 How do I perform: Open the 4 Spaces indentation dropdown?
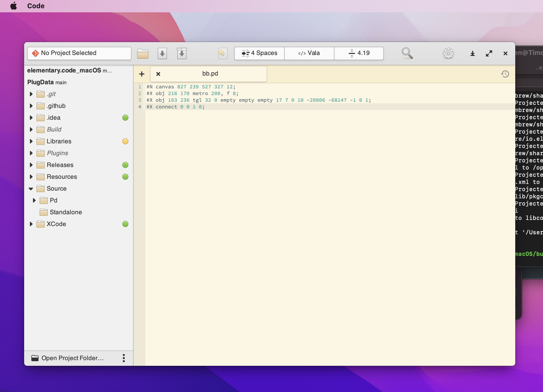tap(259, 53)
